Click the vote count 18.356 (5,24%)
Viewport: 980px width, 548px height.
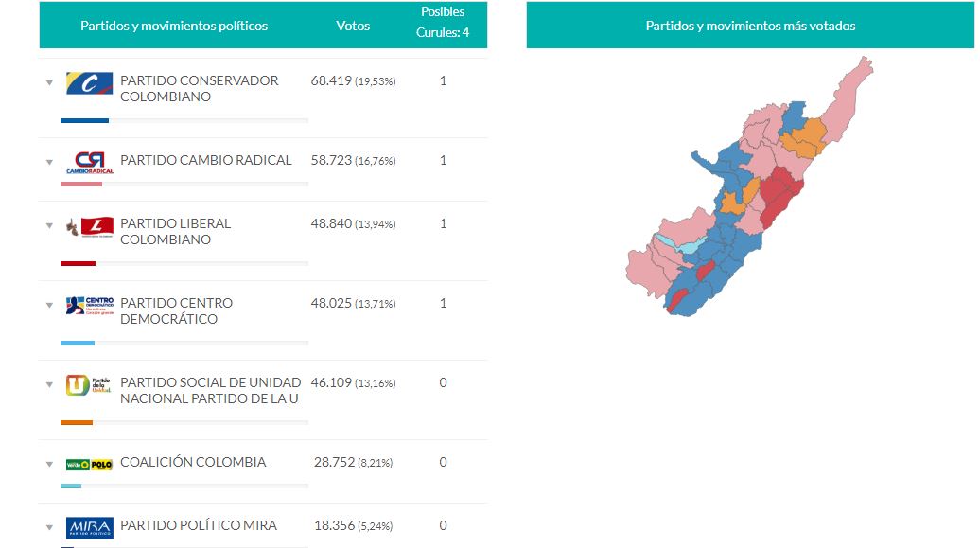coord(353,525)
